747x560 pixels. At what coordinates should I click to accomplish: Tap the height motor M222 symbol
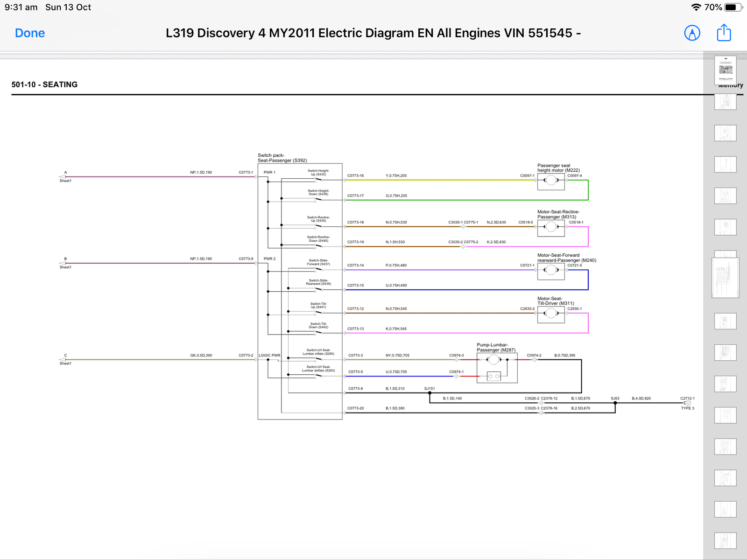[551, 181]
